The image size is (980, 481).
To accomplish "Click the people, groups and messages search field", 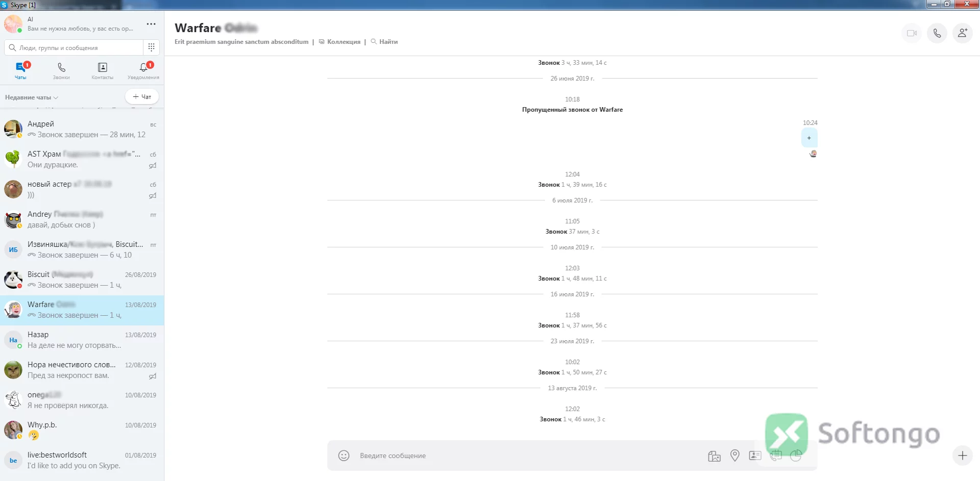I will (x=74, y=47).
